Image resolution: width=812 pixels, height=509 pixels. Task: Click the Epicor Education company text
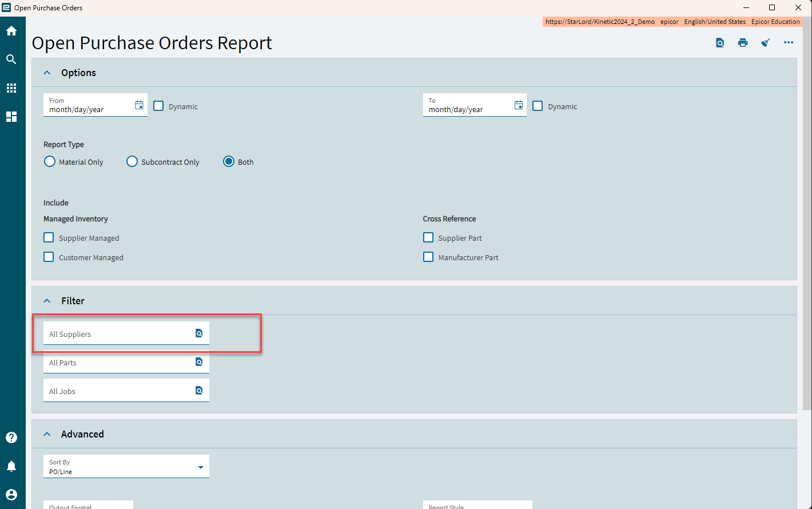point(775,22)
